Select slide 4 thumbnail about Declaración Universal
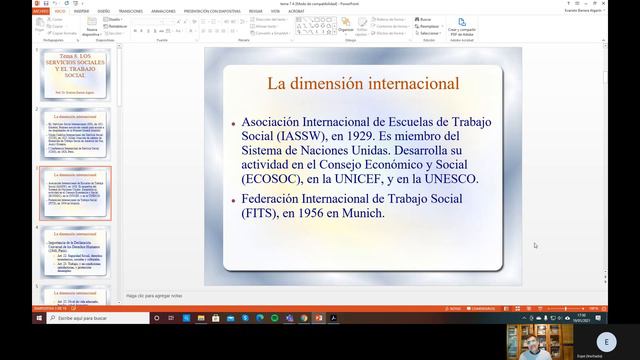 (75, 252)
